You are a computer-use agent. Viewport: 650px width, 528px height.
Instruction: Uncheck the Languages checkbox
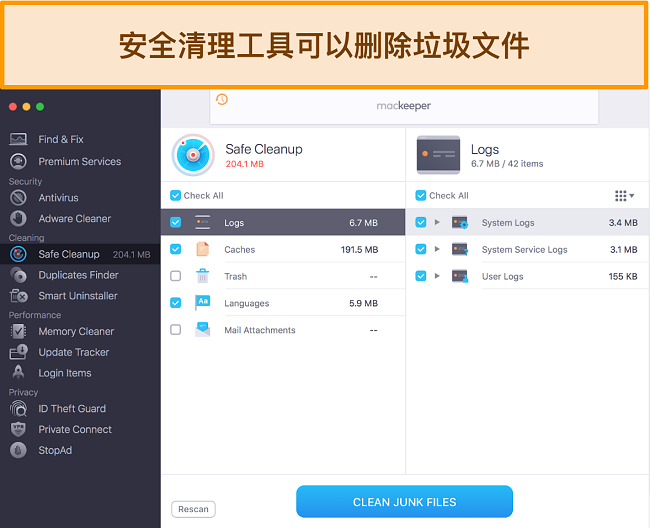pyautogui.click(x=175, y=303)
